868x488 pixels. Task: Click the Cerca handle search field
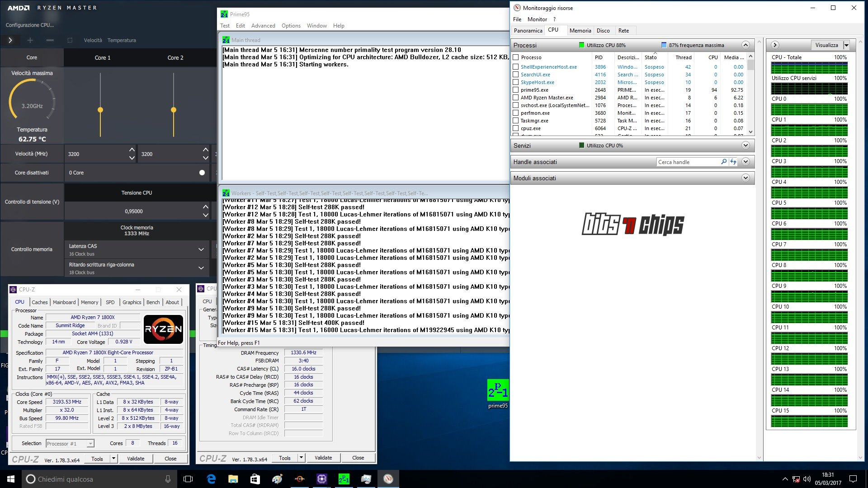tap(689, 162)
